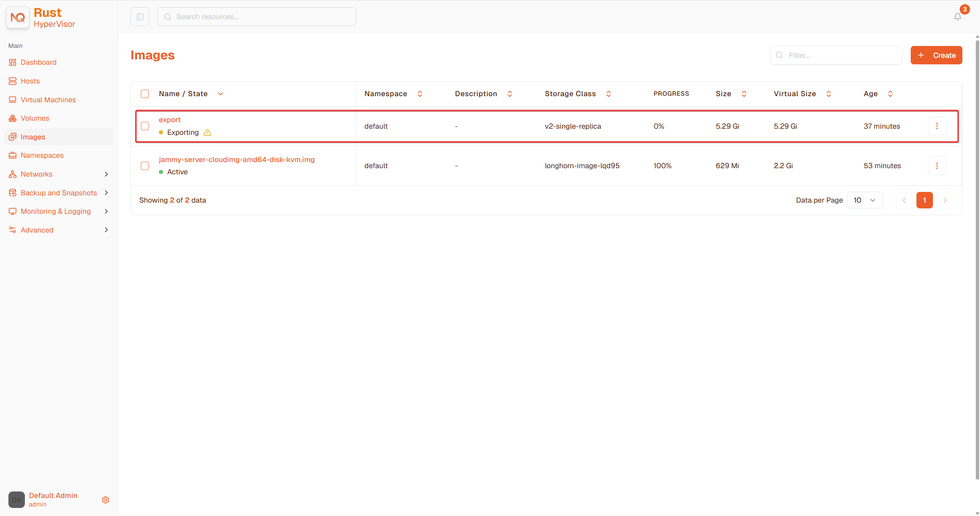Screen dimensions: 980x516
Task: Click the 100% progress value
Action: point(662,166)
